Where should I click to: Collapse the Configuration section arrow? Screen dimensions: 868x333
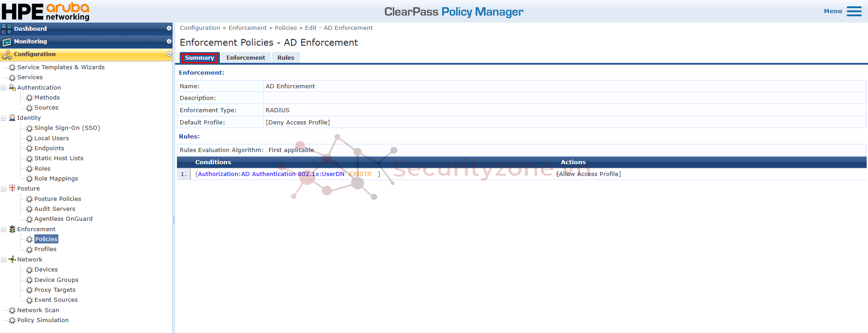169,54
